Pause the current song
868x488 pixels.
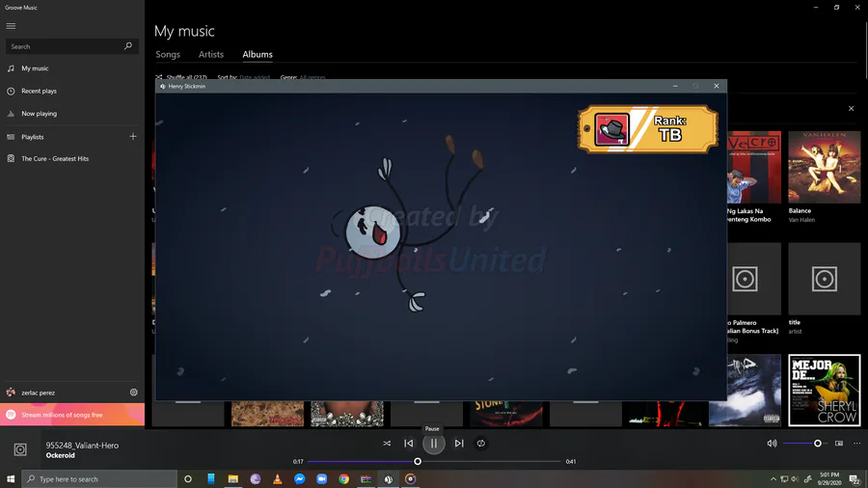(x=433, y=444)
